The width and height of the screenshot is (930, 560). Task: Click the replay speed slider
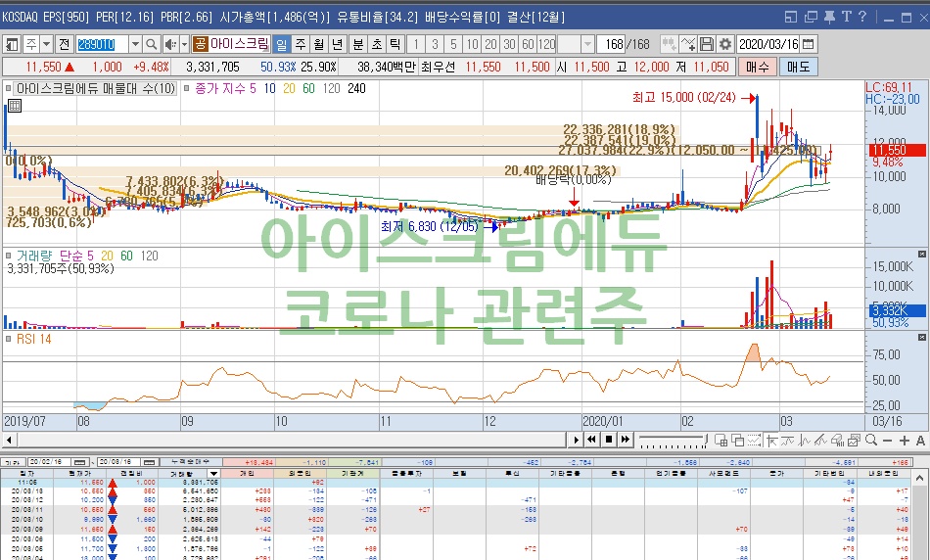tap(673, 441)
